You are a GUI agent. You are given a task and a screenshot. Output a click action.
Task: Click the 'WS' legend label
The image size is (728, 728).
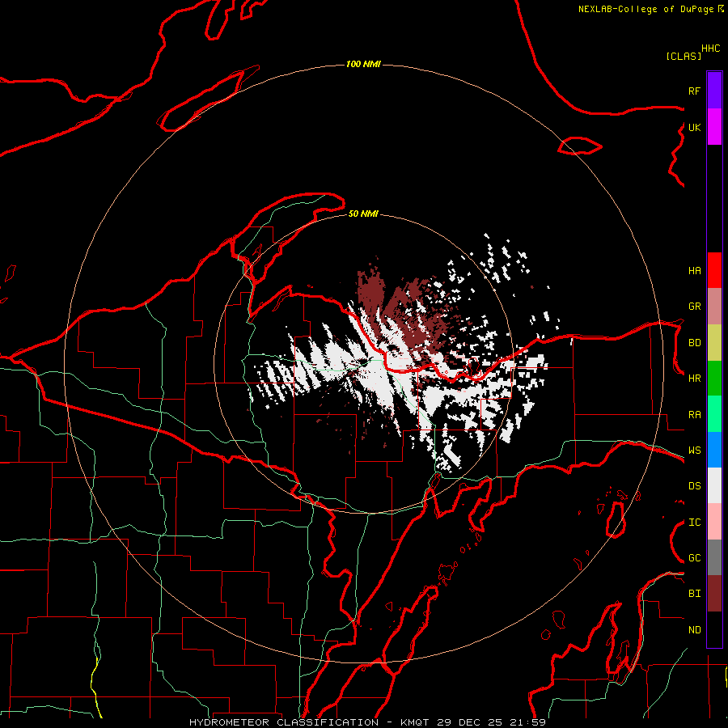coord(694,451)
